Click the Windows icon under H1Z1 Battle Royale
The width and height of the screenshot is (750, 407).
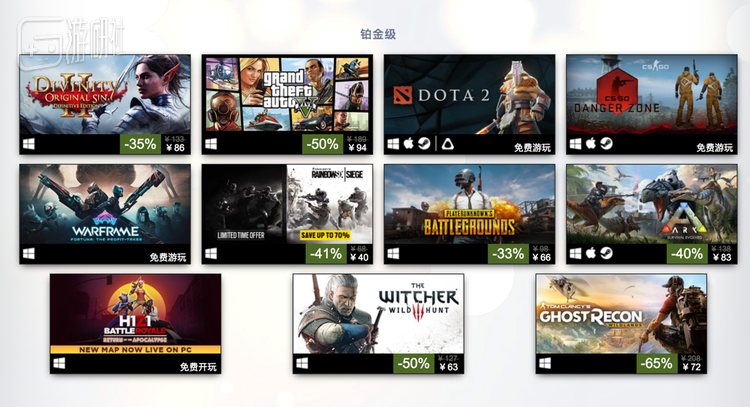59,363
